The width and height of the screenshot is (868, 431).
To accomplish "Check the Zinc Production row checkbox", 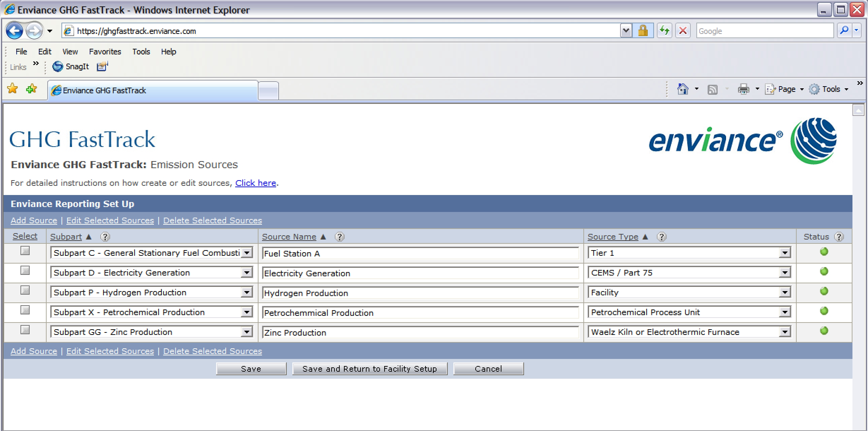I will tap(25, 330).
